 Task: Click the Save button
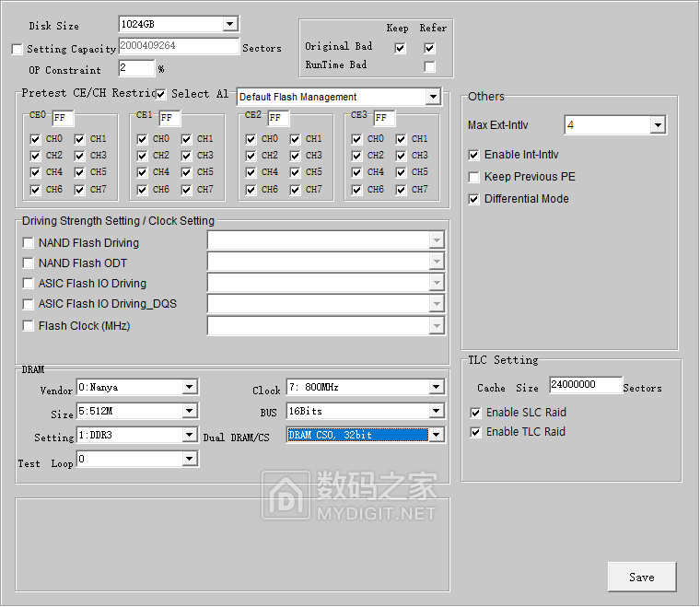point(642,578)
